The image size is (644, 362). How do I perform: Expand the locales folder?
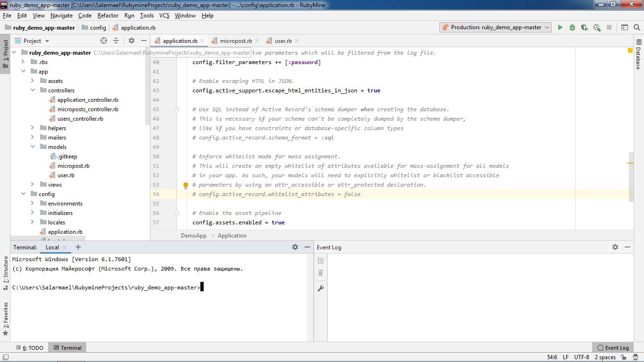[x=33, y=222]
